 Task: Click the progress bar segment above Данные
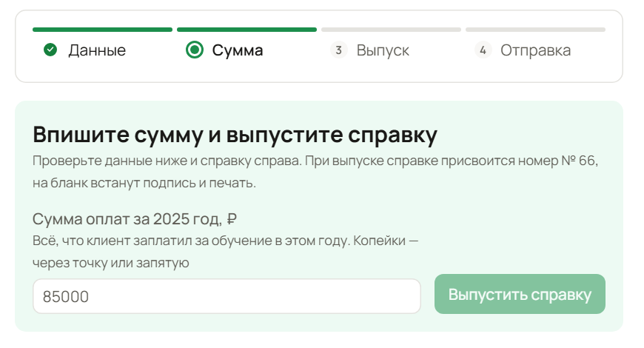point(102,30)
